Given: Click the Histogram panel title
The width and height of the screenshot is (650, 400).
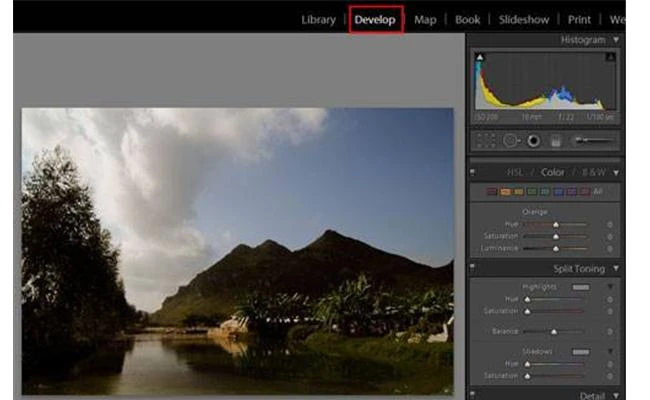Looking at the screenshot, I should pyautogui.click(x=583, y=40).
